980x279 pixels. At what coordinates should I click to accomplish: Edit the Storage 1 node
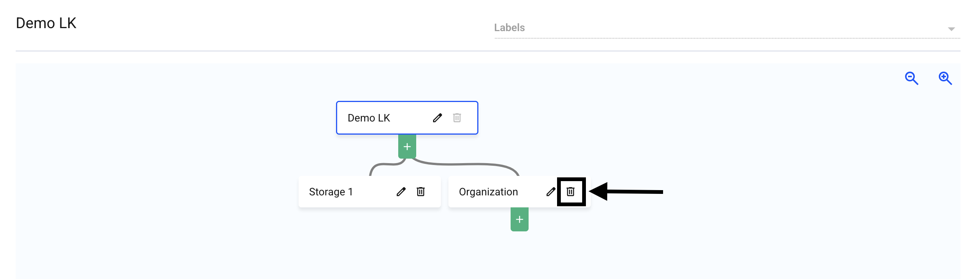pyautogui.click(x=400, y=192)
